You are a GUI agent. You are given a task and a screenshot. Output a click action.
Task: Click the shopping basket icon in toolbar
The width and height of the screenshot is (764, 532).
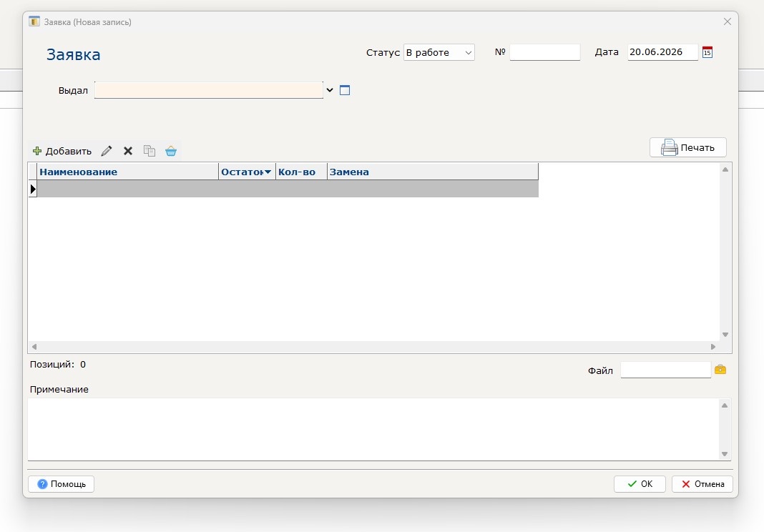170,151
